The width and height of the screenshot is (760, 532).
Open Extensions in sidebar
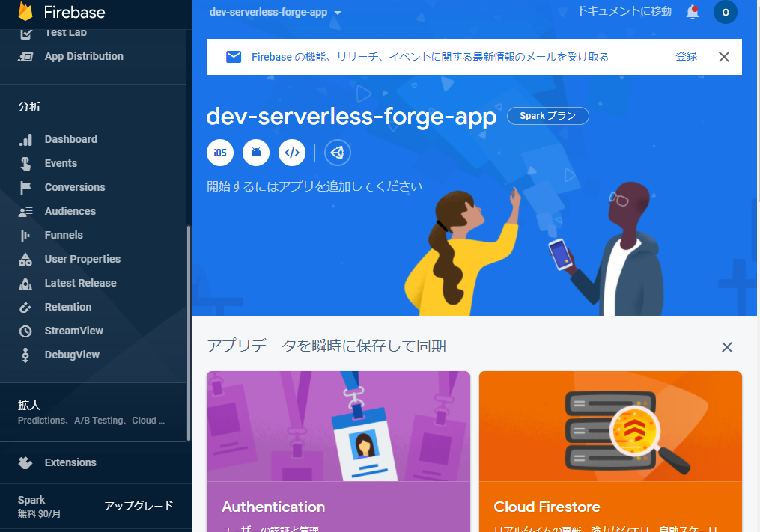tap(70, 462)
